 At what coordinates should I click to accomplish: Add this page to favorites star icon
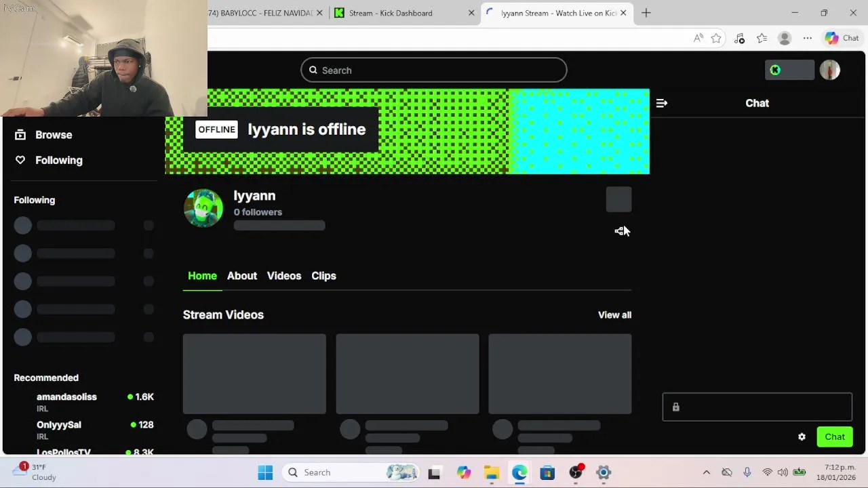[x=716, y=39]
